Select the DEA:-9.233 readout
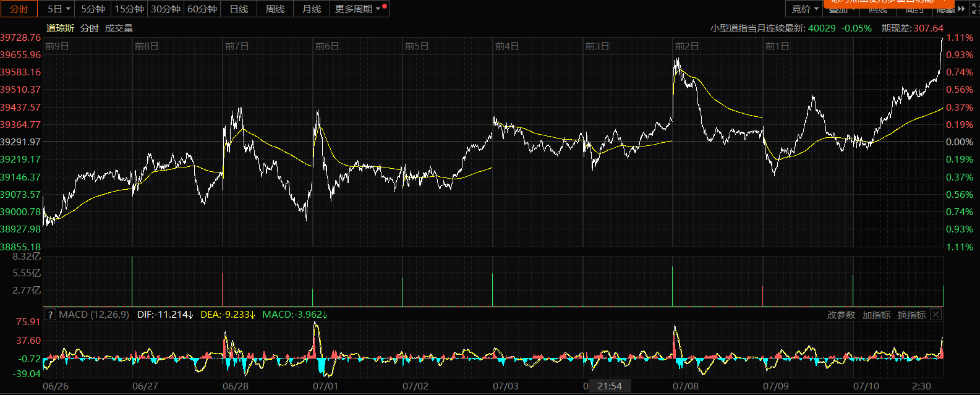The height and width of the screenshot is (395, 980). click(x=228, y=315)
